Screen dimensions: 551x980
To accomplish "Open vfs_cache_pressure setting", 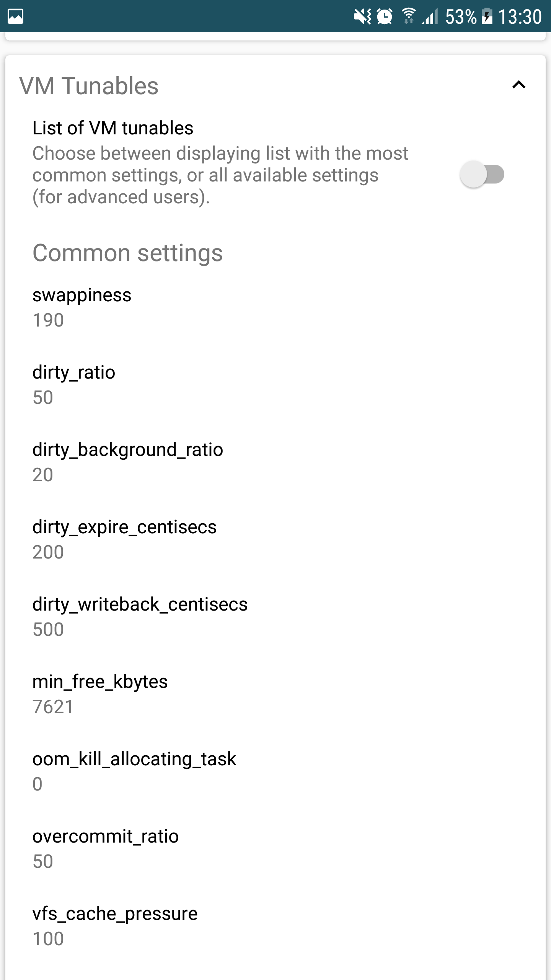I will (275, 926).
